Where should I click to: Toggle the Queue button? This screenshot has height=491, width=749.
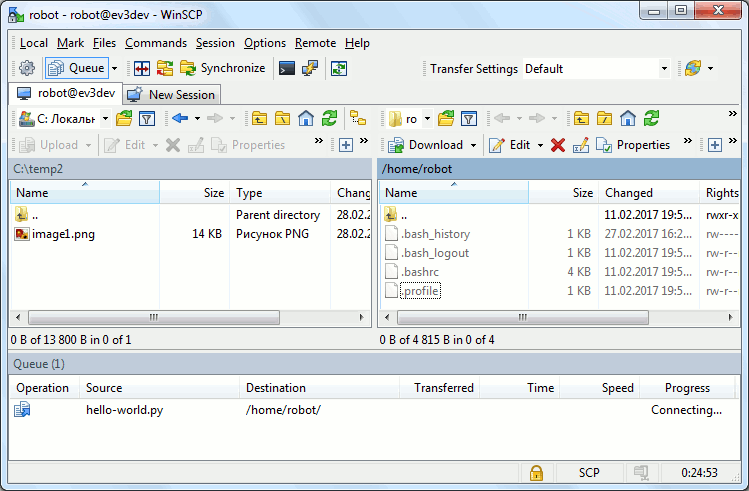pyautogui.click(x=77, y=68)
